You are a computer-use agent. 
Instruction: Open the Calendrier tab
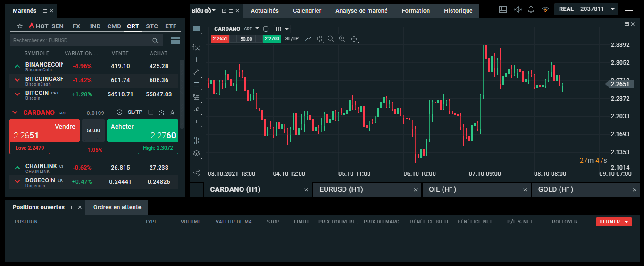point(307,10)
